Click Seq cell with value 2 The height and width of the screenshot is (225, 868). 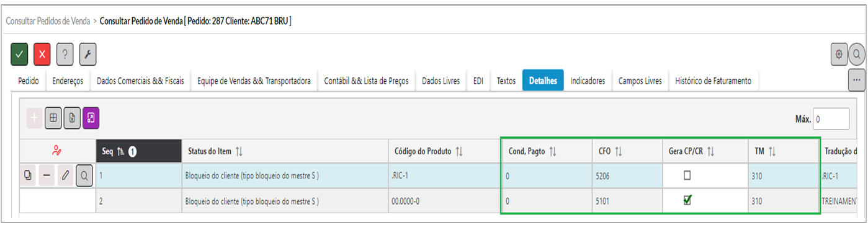pos(138,200)
